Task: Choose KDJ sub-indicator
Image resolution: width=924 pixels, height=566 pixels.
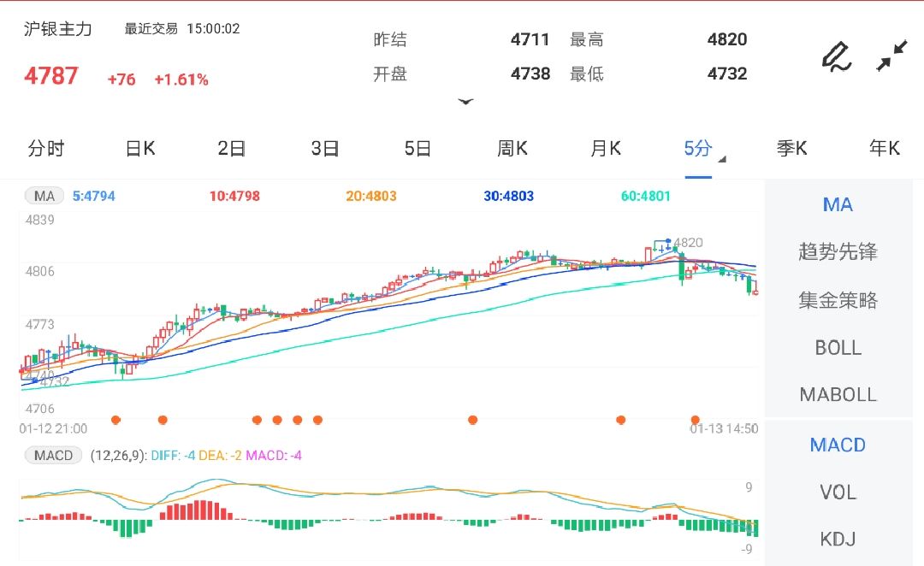Action: [838, 539]
